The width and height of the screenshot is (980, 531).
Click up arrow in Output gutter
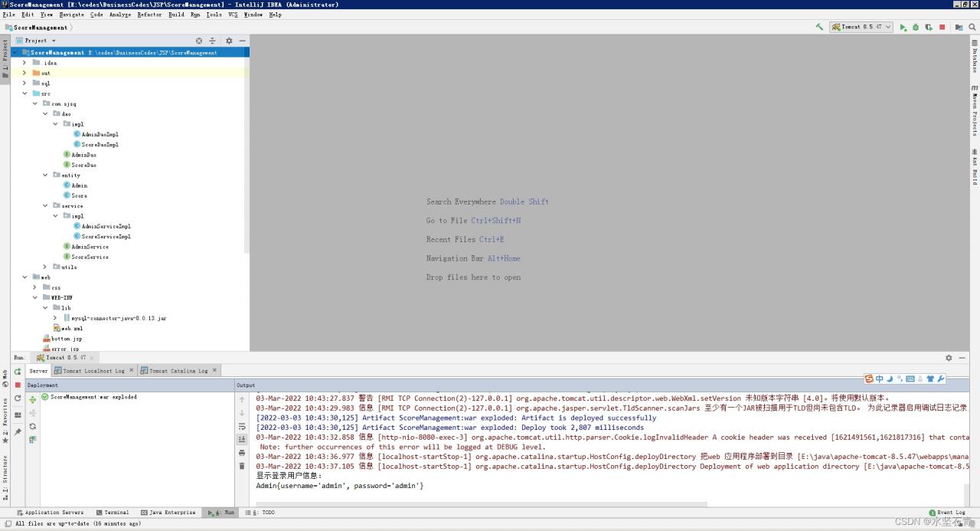(242, 400)
